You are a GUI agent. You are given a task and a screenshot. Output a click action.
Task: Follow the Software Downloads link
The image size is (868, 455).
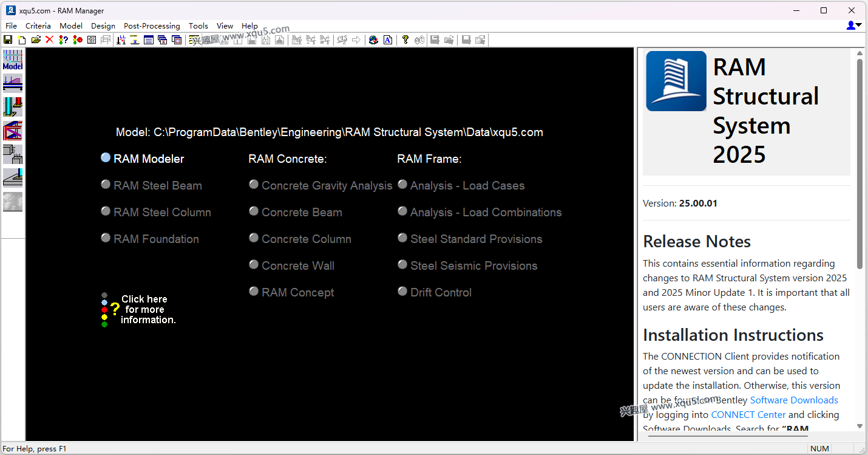click(x=794, y=400)
